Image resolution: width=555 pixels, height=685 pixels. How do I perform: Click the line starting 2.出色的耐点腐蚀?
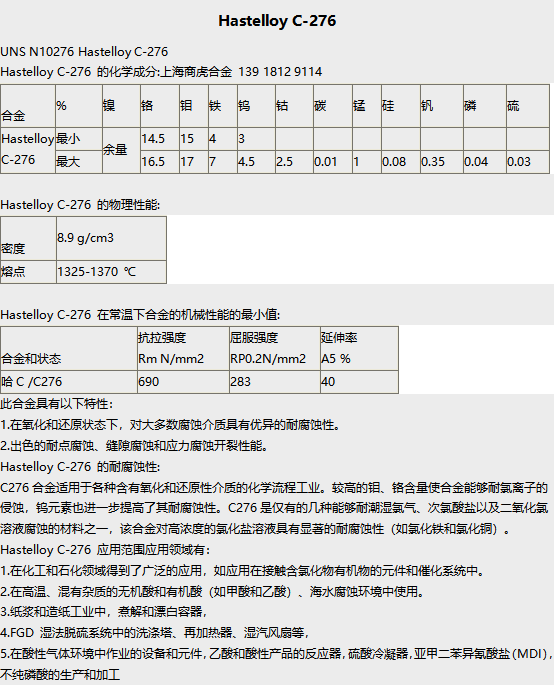click(134, 446)
